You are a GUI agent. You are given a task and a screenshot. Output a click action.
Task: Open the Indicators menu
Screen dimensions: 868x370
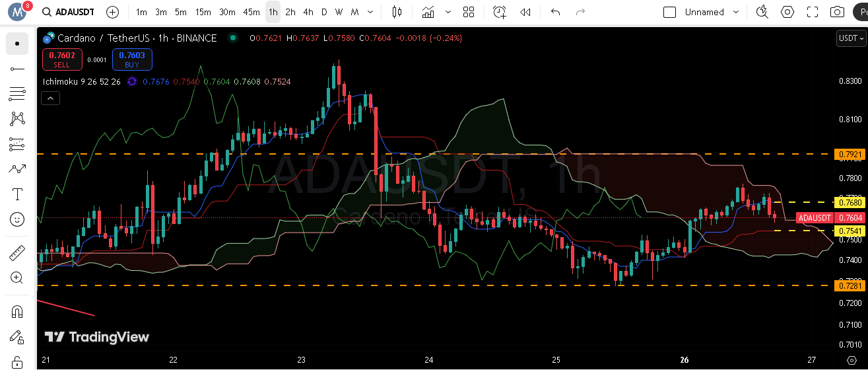pos(429,12)
